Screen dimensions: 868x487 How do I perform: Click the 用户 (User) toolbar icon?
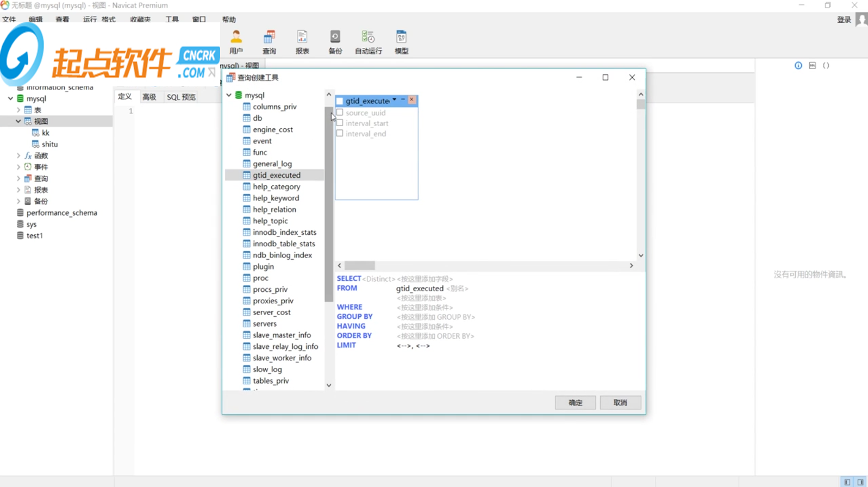(x=236, y=42)
